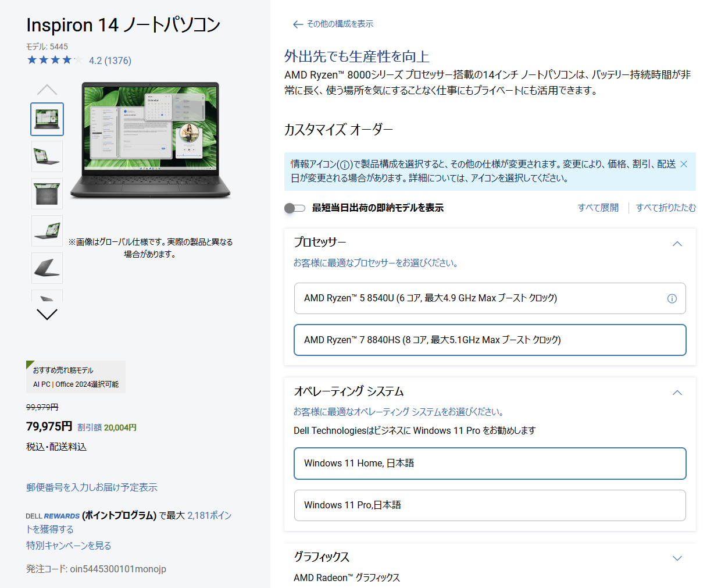Close the blue information banner
This screenshot has width=707, height=588.
coord(684,164)
